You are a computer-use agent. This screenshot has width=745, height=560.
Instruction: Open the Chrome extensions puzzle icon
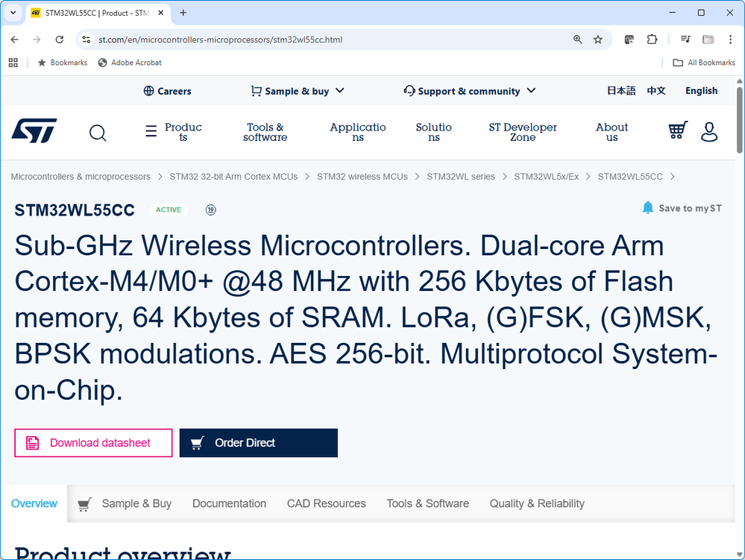pyautogui.click(x=653, y=40)
